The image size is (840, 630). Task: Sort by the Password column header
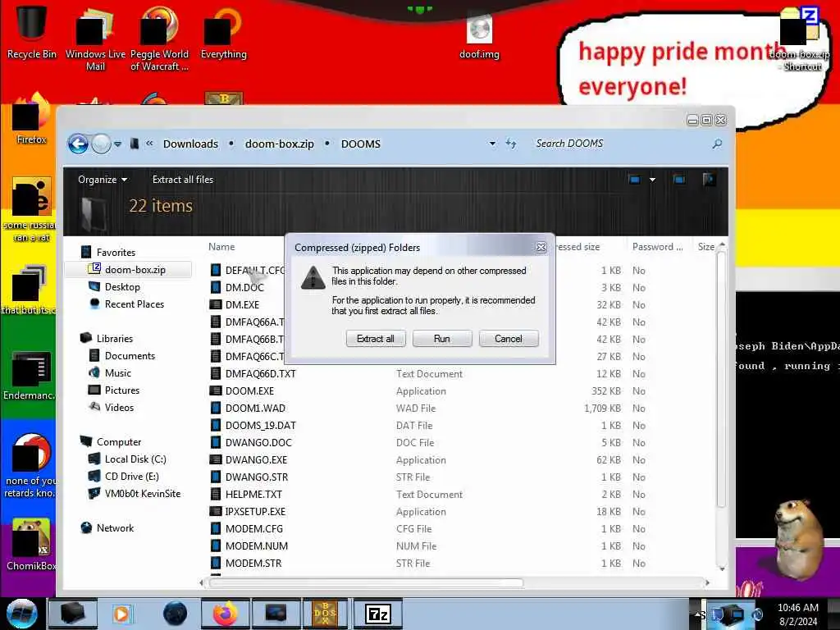[658, 247]
